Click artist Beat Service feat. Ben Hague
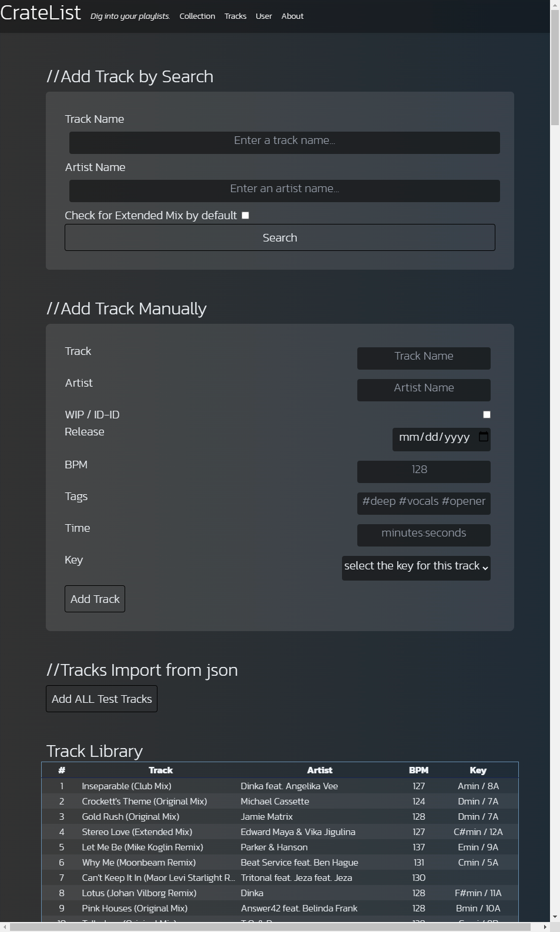The width and height of the screenshot is (560, 932). pos(299,863)
